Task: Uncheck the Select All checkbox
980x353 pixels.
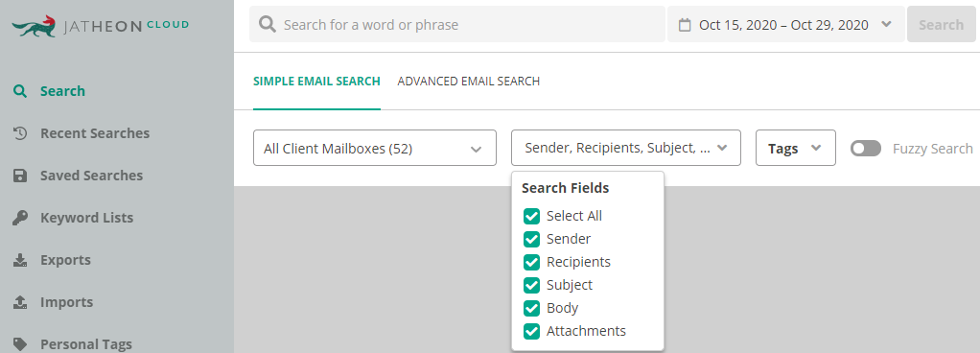Action: click(531, 216)
